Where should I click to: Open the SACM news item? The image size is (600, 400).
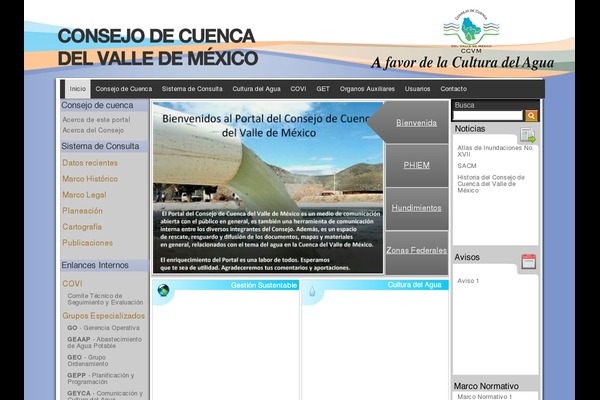[467, 166]
